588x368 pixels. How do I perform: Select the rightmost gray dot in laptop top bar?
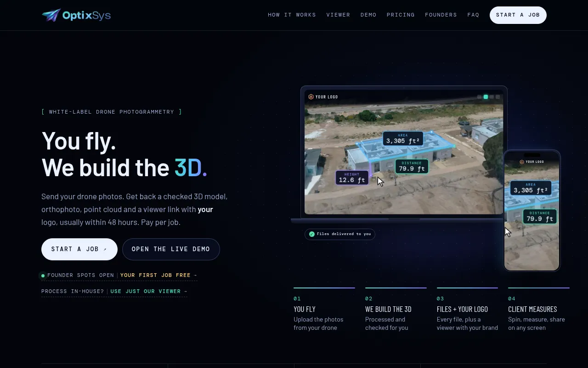point(498,97)
